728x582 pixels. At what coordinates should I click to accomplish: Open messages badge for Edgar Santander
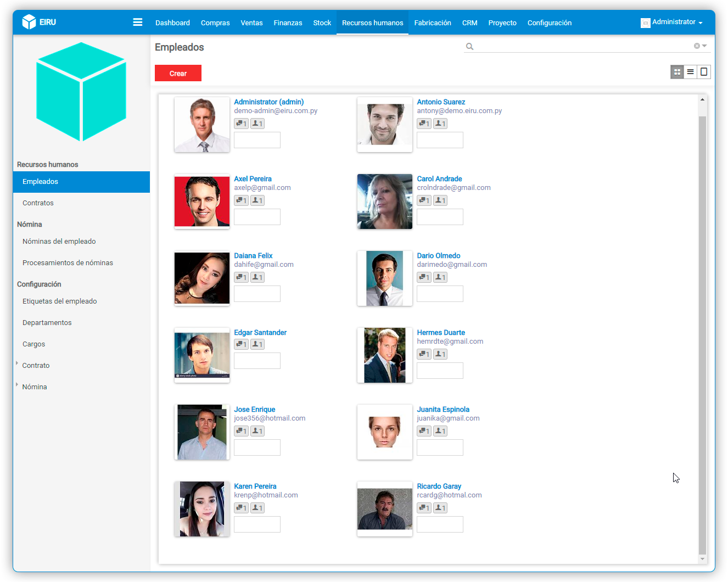click(241, 344)
